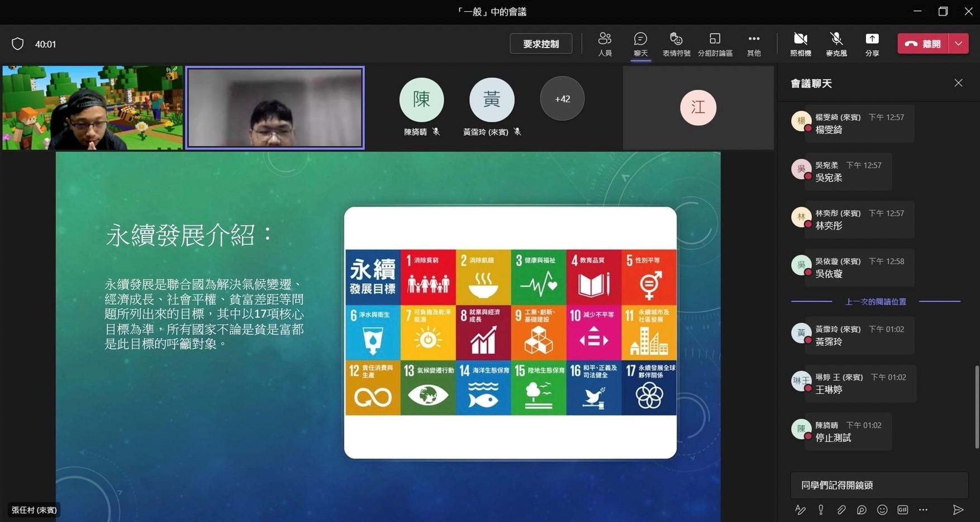Open the Loop components icon in chat toolbar
Image resolution: width=980 pixels, height=522 pixels.
[x=862, y=510]
